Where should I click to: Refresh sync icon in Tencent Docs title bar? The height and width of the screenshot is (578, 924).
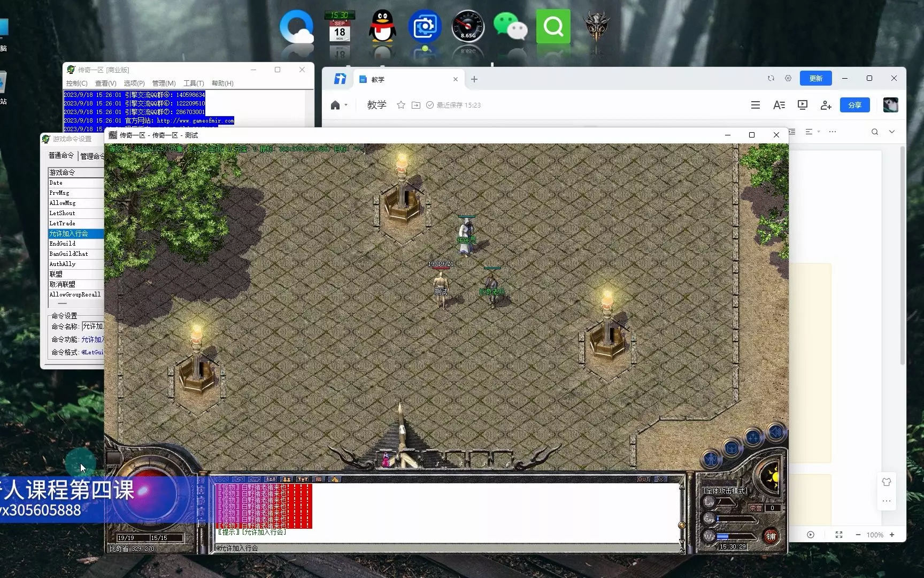coord(771,78)
